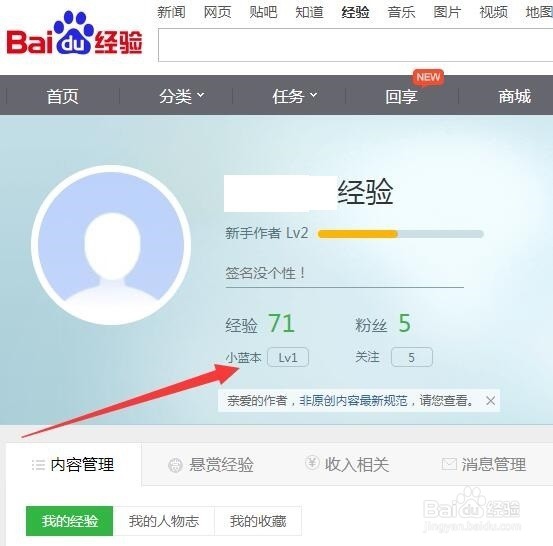Open 非原创内容最新规范 link
The height and width of the screenshot is (546, 553).
[353, 401]
